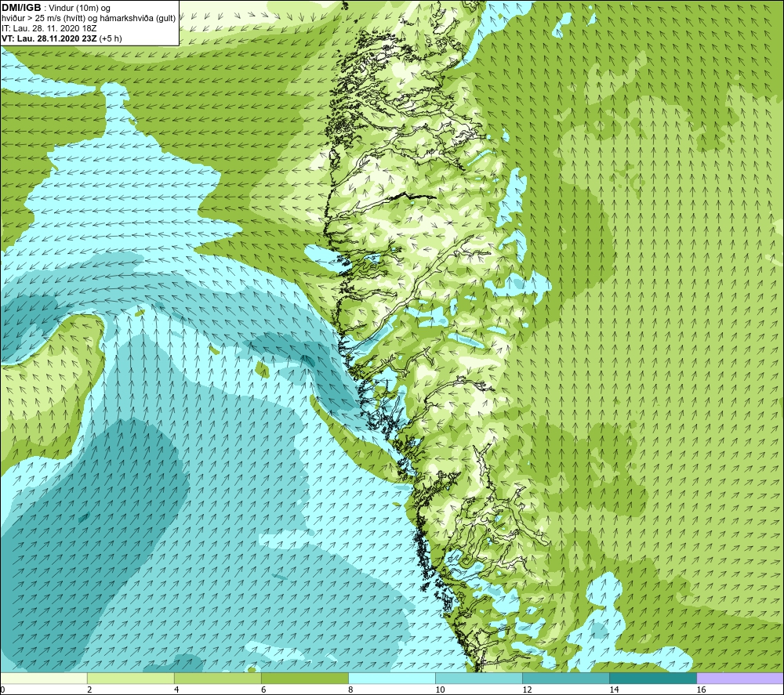Click the purple above-16 m/s legend swatch
Screen dimensions: 784x695
coord(740,678)
